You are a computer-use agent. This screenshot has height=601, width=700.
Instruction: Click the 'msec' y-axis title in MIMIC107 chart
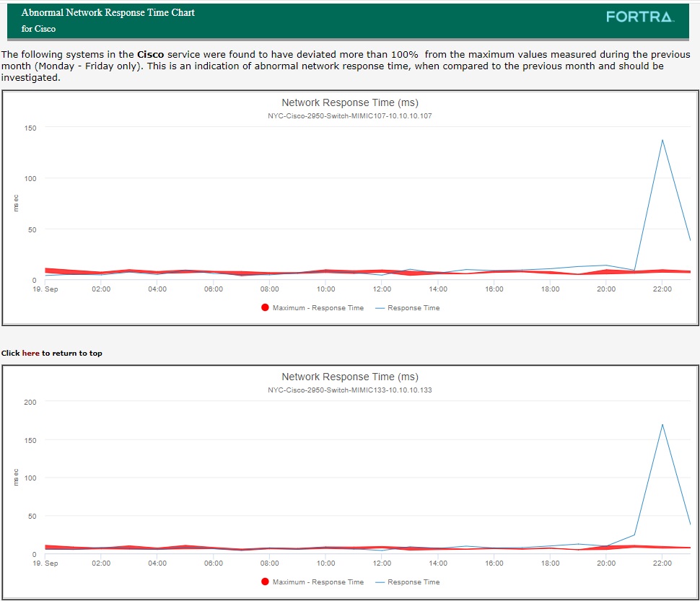click(x=16, y=203)
